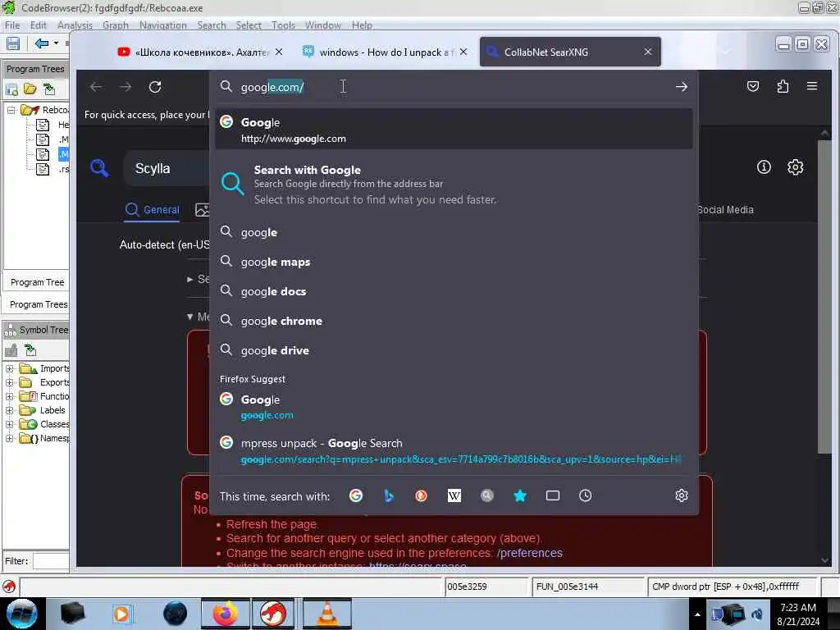The image size is (840, 630).
Task: Collapse the Rebcoaa program tree root
Action: 11,110
